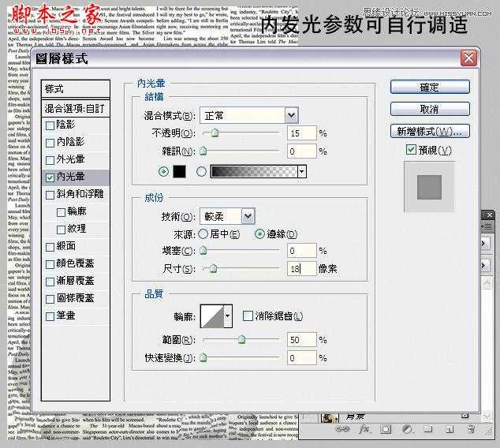Enable the 顏色覆蓋 color overlay checkbox

pyautogui.click(x=50, y=264)
